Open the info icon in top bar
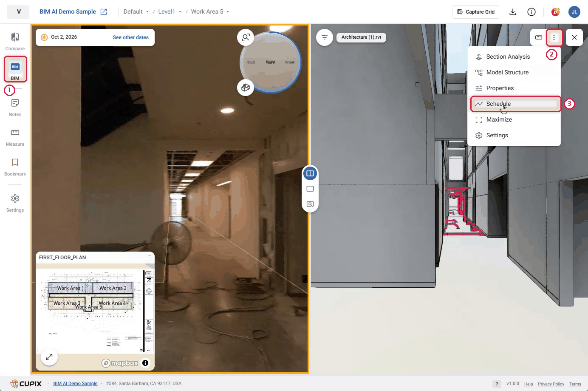This screenshot has width=588, height=391. [531, 12]
